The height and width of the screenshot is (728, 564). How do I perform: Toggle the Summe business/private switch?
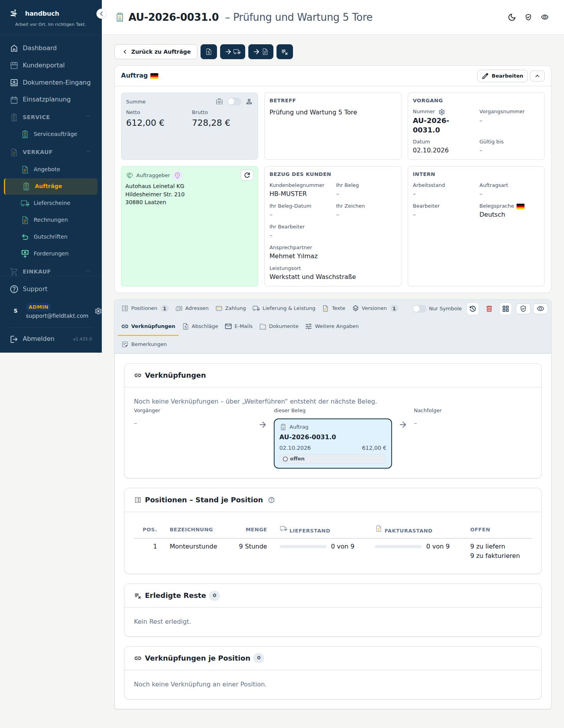[234, 101]
